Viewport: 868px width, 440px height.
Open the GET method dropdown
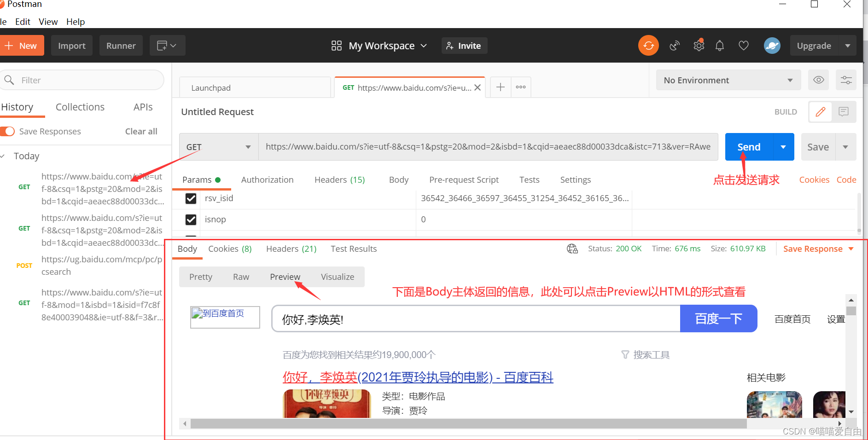tap(219, 147)
